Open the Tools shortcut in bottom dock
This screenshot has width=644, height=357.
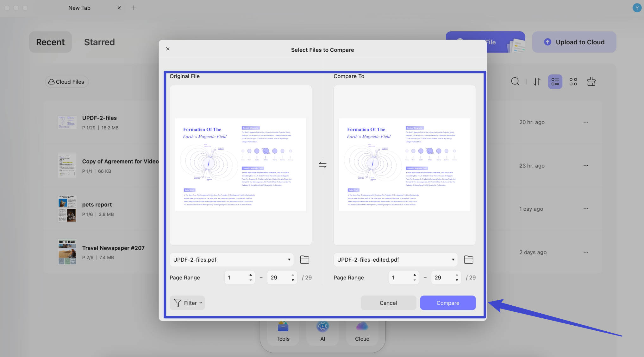tap(283, 332)
